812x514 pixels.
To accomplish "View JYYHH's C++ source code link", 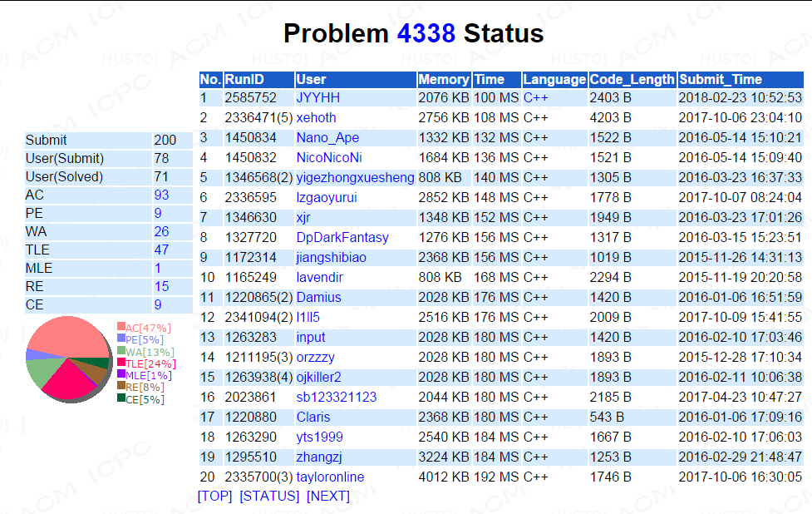I will click(535, 98).
